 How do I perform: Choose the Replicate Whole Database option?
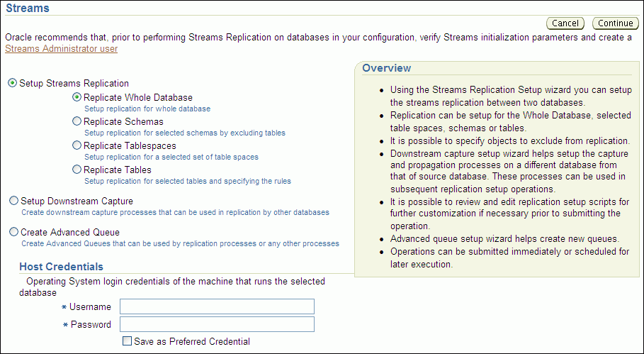tap(77, 97)
